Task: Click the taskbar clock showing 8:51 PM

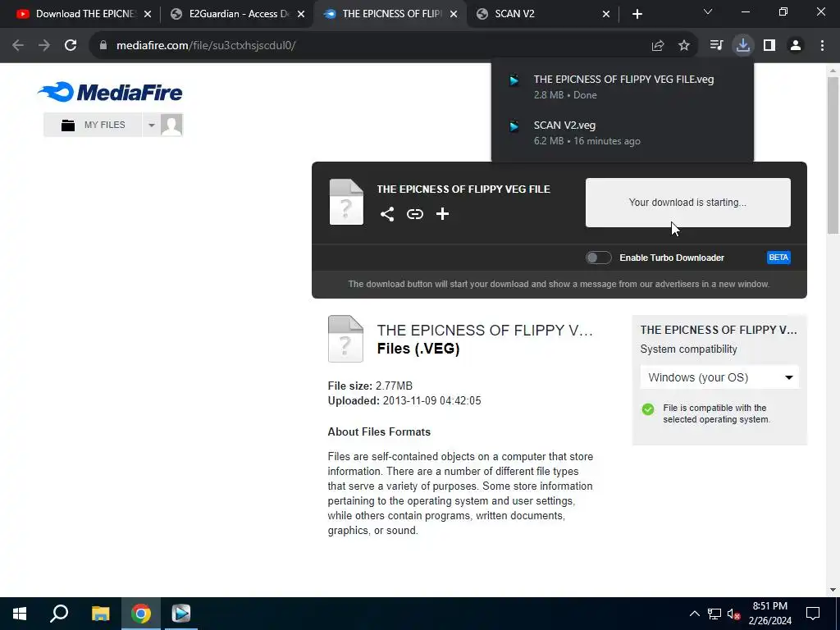Action: coord(769,614)
